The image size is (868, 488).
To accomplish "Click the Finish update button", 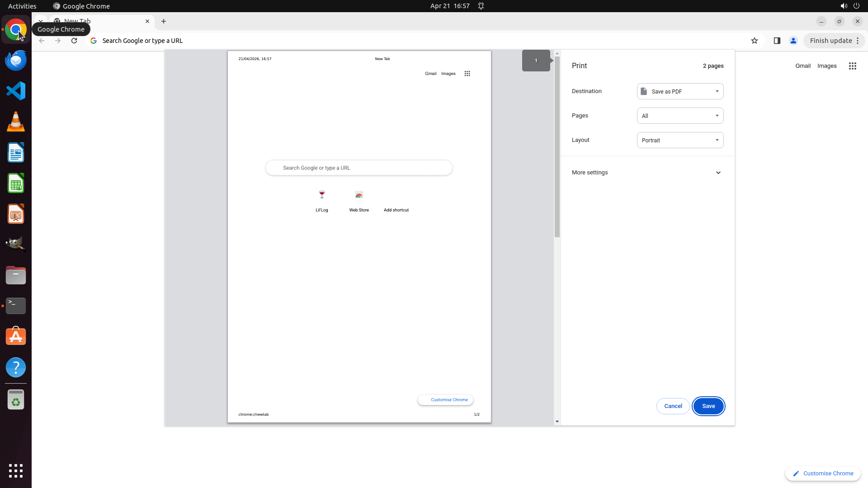I will click(x=830, y=41).
